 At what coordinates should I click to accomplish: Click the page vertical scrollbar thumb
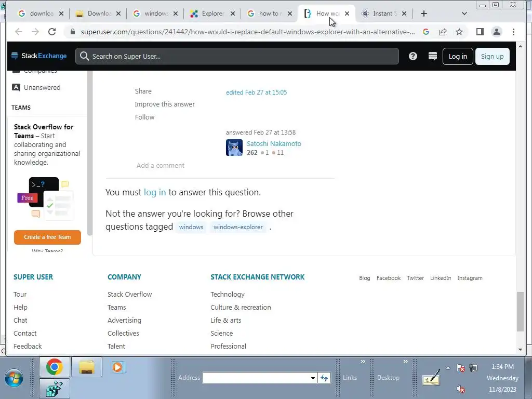point(520,311)
